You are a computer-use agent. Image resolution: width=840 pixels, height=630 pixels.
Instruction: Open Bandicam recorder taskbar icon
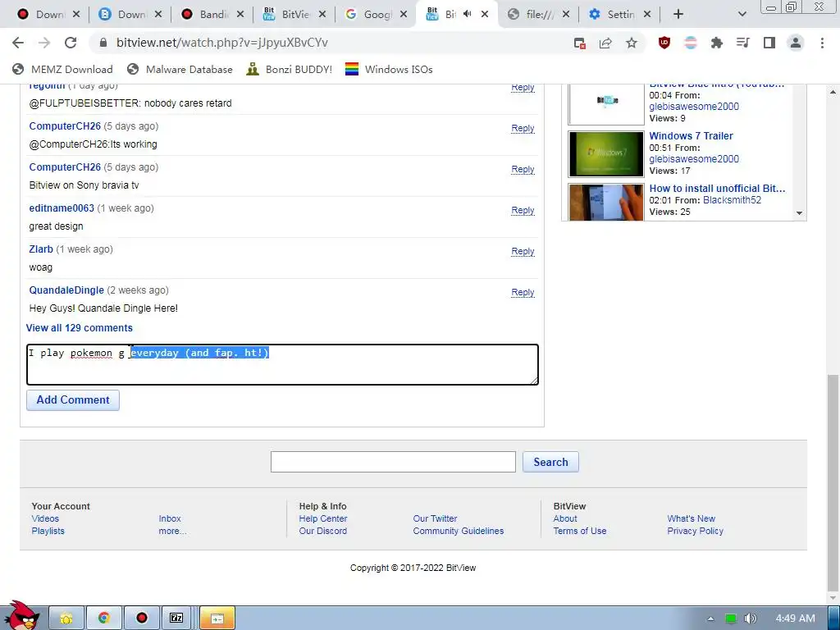(141, 619)
